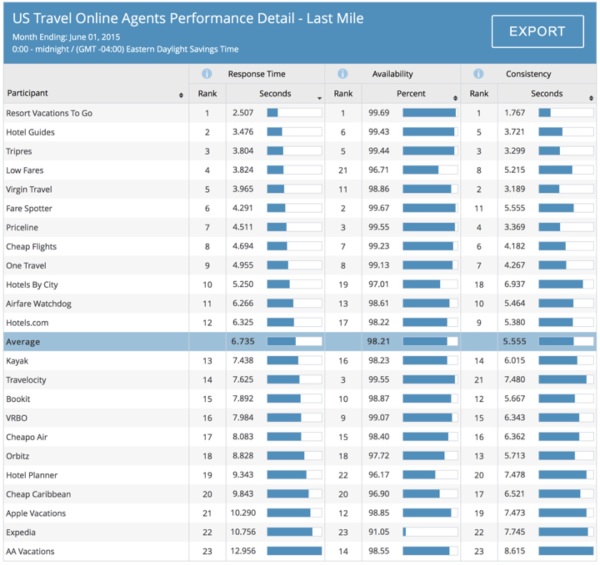This screenshot has width=600, height=565.
Task: Select the Virgin Travel participant
Action: pos(29,189)
